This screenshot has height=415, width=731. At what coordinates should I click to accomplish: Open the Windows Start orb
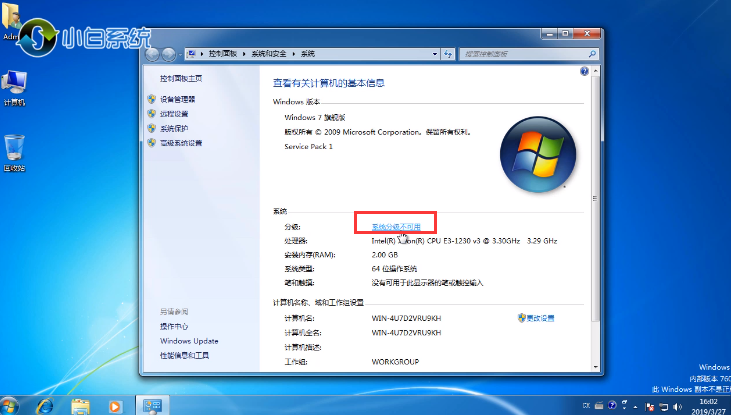[9, 405]
